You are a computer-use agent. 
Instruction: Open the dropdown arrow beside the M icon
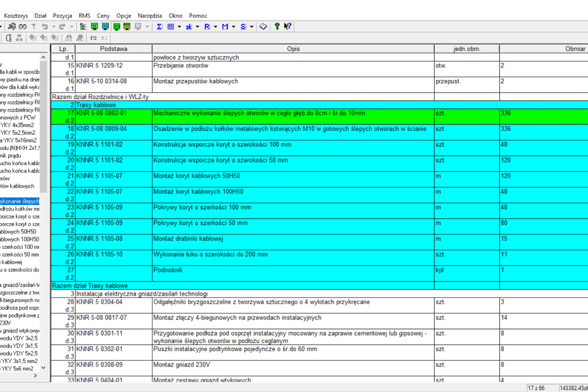(233, 26)
